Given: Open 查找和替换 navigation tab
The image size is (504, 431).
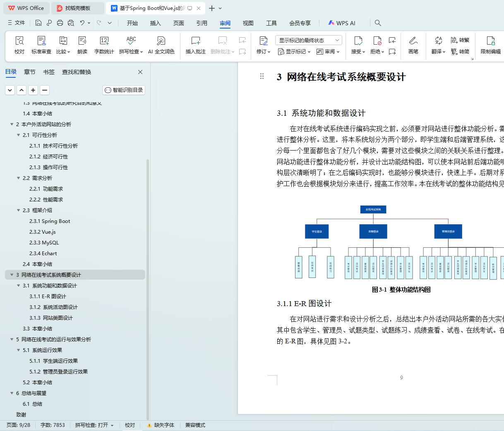Looking at the screenshot, I should point(77,72).
